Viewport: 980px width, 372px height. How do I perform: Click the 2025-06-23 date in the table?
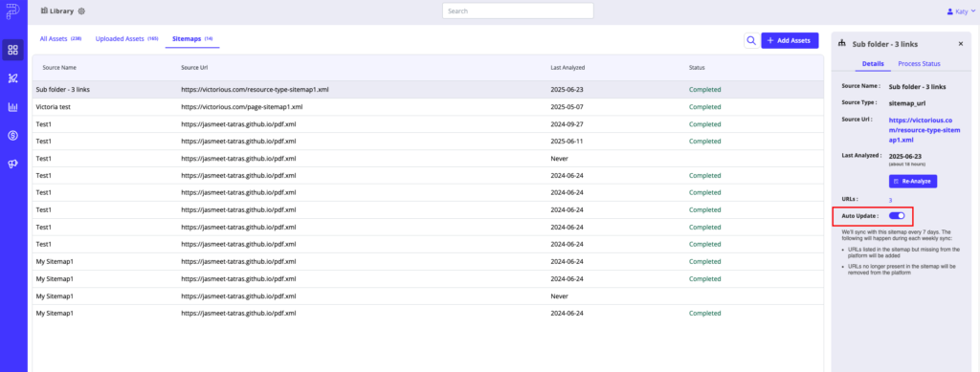point(567,89)
